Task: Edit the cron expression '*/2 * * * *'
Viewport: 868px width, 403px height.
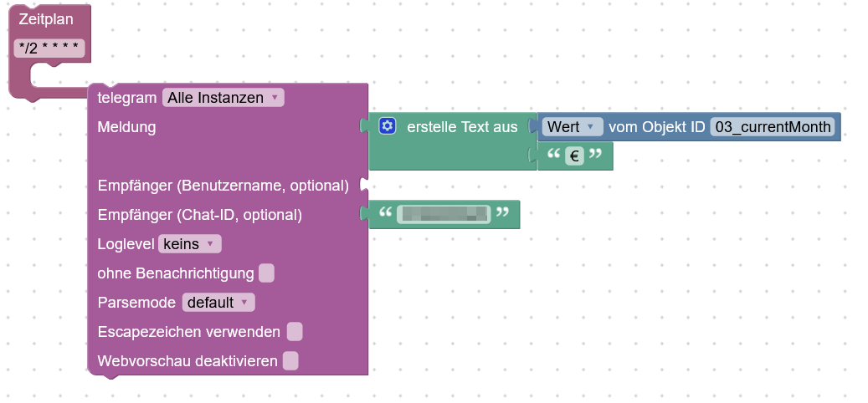Action: point(50,49)
